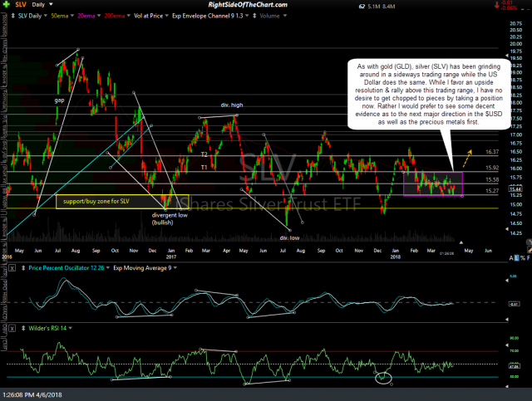Click the up-down handle beside Volume
This screenshot has height=401, width=532.
pyautogui.click(x=254, y=16)
